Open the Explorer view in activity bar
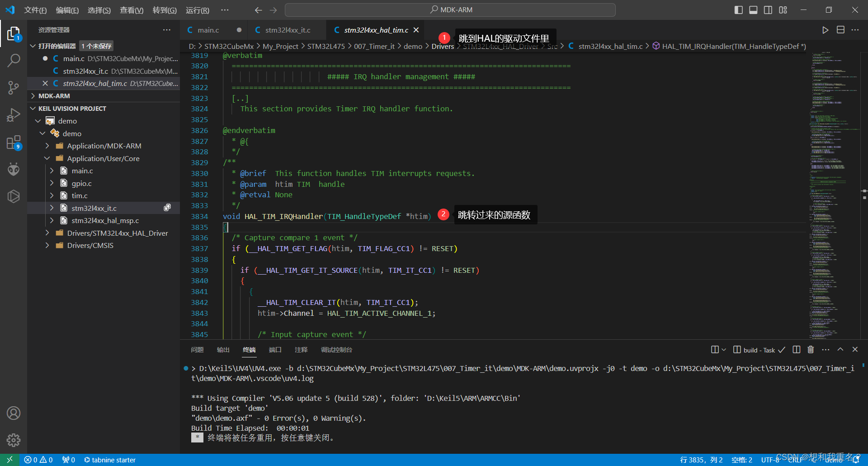 point(14,33)
